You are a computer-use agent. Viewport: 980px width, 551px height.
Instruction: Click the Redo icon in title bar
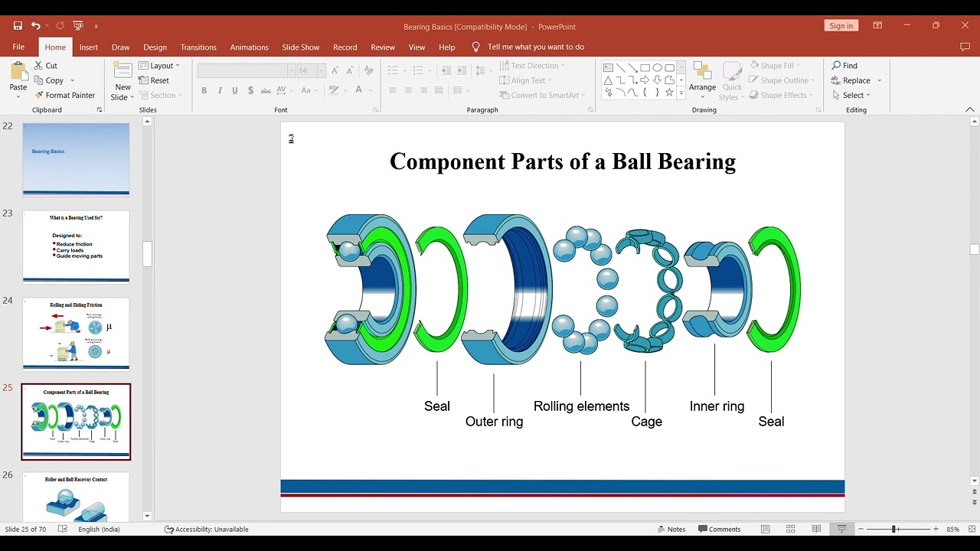(x=60, y=25)
